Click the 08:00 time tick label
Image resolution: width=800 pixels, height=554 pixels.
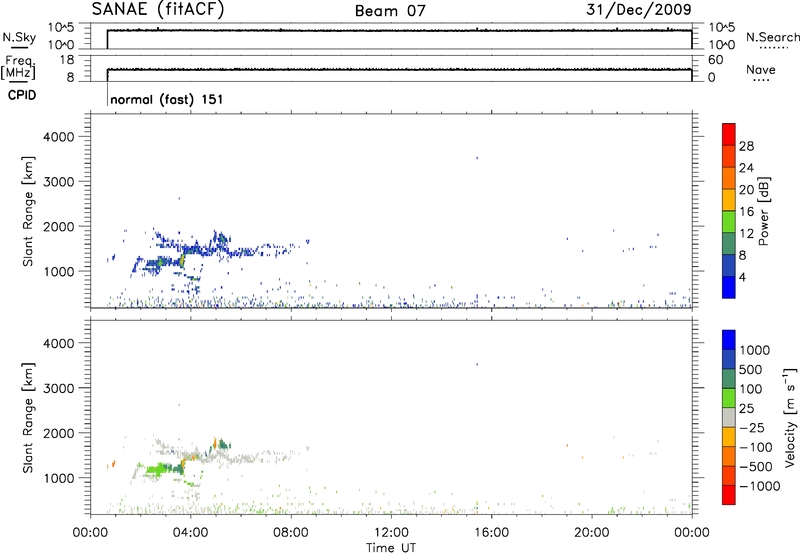(291, 533)
